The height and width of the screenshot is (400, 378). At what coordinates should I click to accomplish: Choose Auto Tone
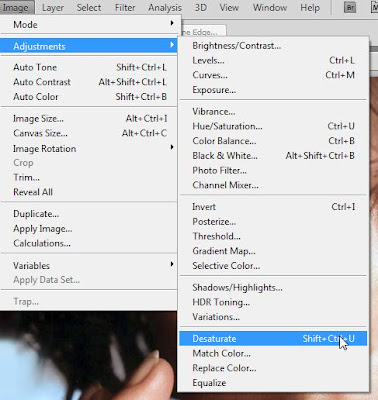tap(89, 67)
